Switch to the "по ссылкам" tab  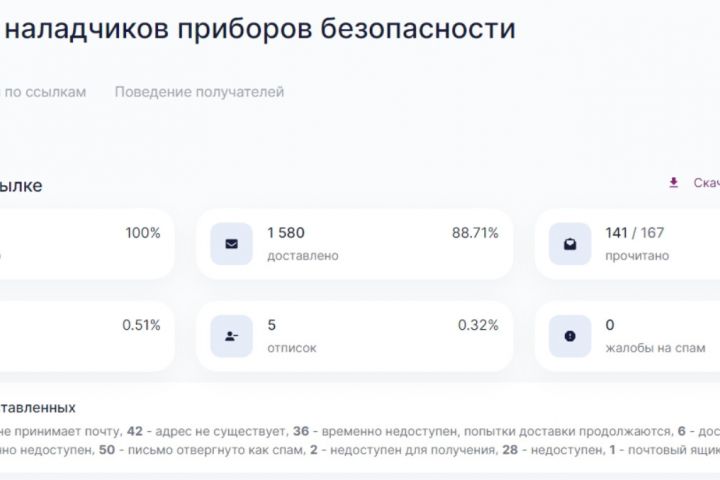pos(46,92)
